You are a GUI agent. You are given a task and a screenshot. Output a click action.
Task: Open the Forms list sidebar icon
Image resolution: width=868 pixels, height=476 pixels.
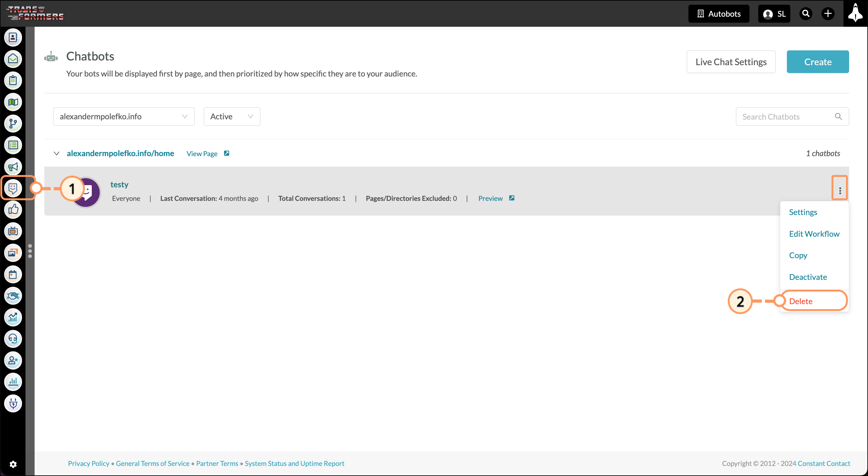(13, 145)
